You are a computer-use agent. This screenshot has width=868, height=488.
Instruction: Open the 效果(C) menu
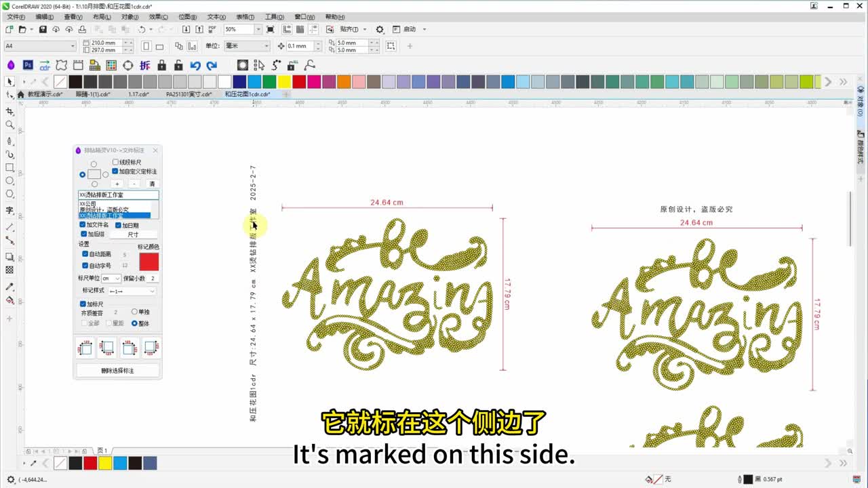click(158, 17)
